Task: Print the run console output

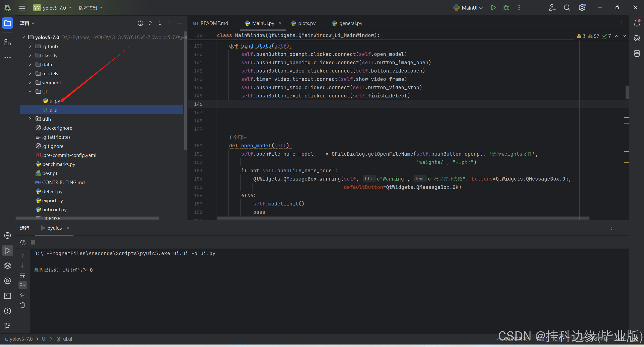Action: [x=23, y=295]
